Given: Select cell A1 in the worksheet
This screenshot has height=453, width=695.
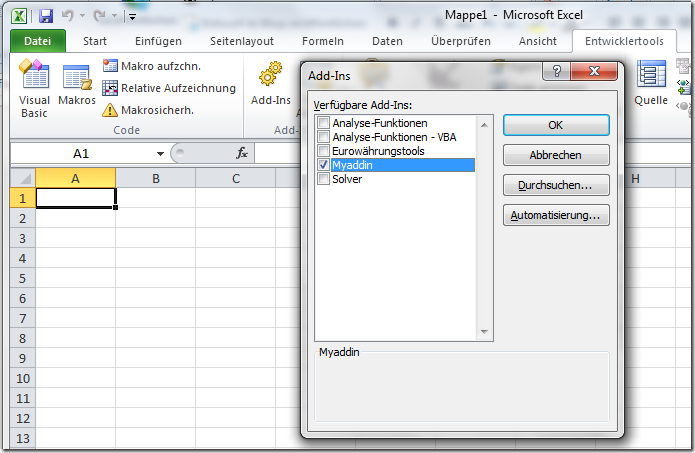Looking at the screenshot, I should pos(76,198).
